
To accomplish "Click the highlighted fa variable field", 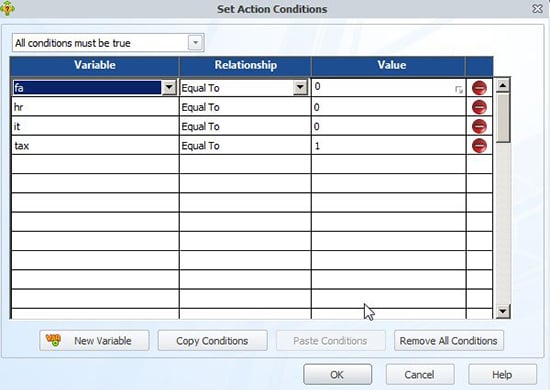I will coord(87,87).
